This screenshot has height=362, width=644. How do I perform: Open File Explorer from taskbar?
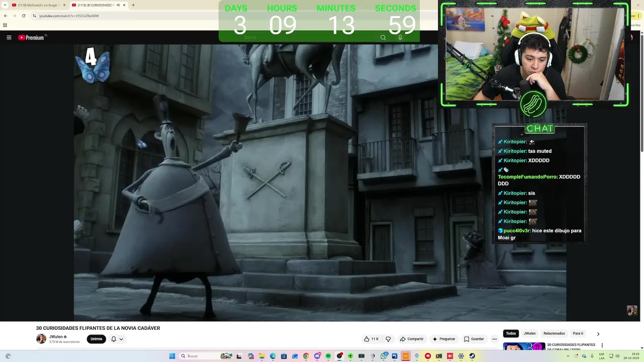262,356
